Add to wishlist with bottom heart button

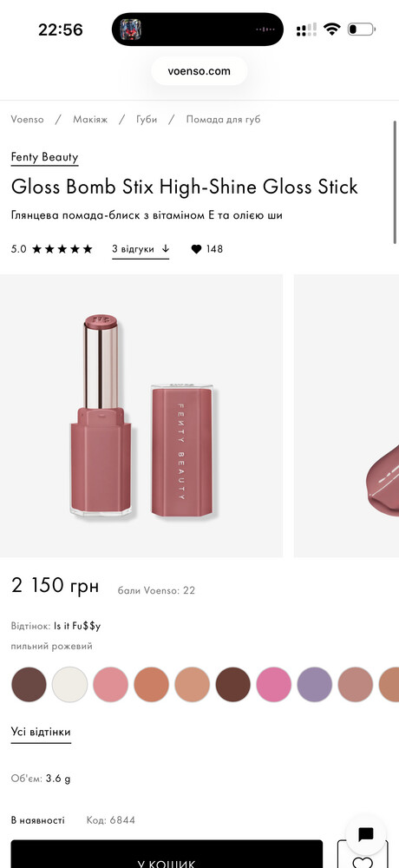point(363,857)
